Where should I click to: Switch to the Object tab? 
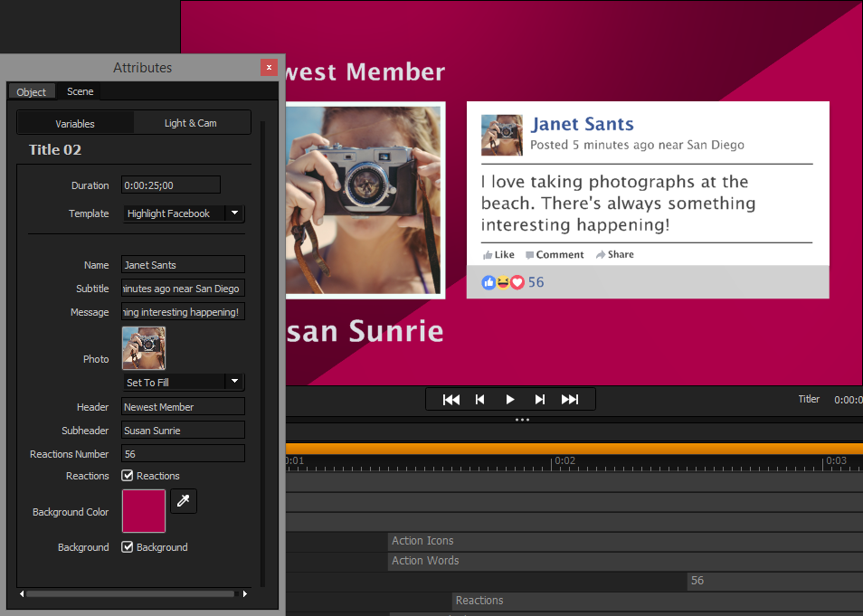tap(32, 92)
